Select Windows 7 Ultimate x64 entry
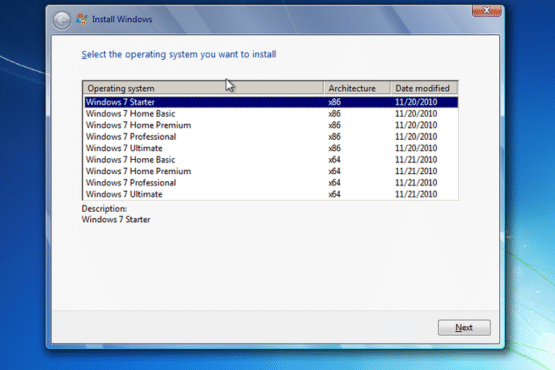This screenshot has height=370, width=555. coord(271,194)
